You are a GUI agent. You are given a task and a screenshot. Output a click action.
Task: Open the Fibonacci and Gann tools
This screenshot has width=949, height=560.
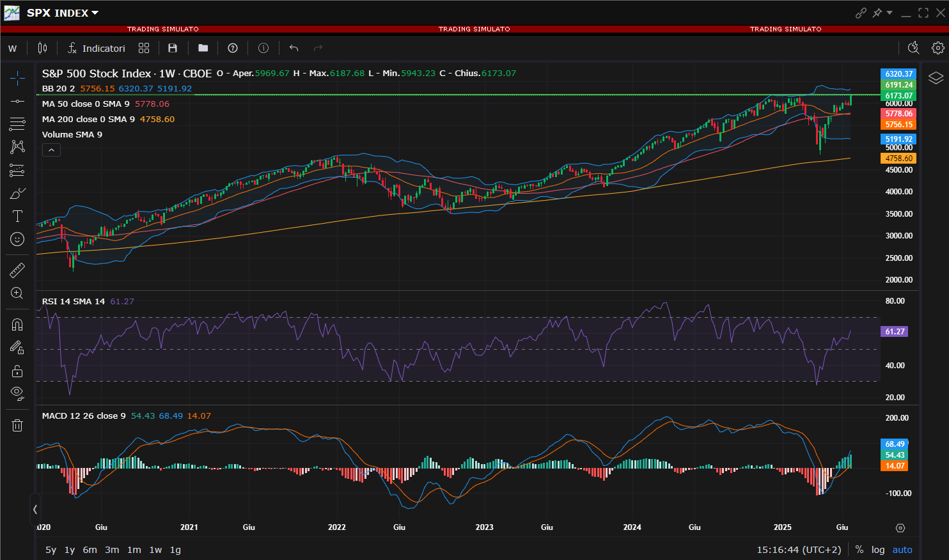[17, 123]
